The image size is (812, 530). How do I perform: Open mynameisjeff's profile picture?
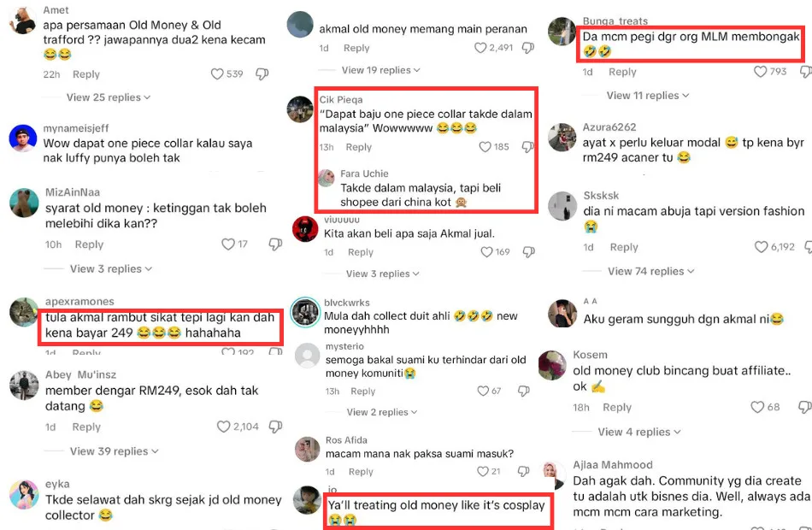click(23, 138)
